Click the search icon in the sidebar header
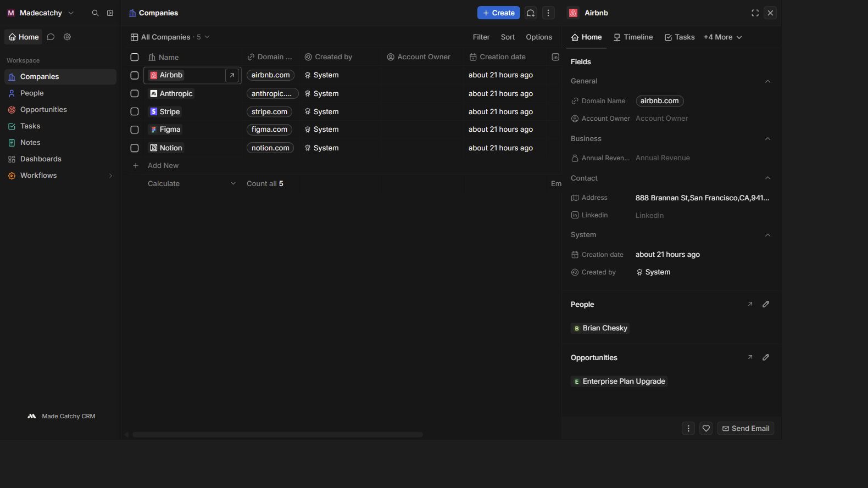The width and height of the screenshot is (868, 488). [95, 13]
